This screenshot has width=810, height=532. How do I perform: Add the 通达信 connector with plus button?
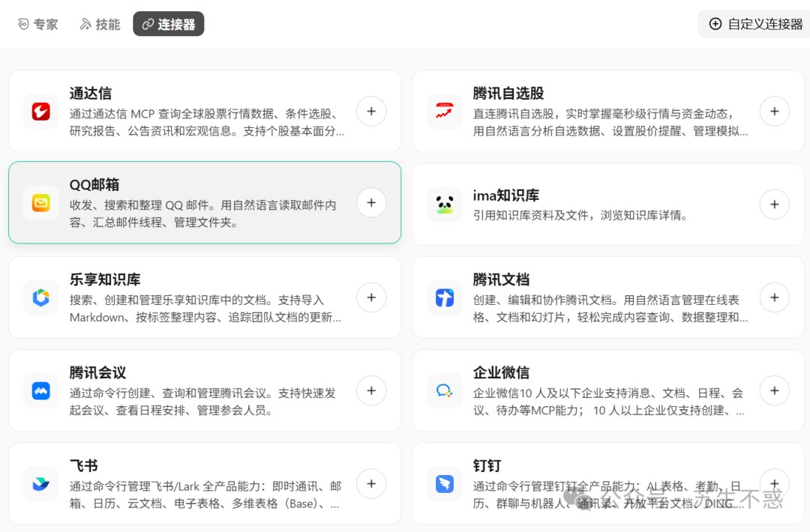coord(371,112)
